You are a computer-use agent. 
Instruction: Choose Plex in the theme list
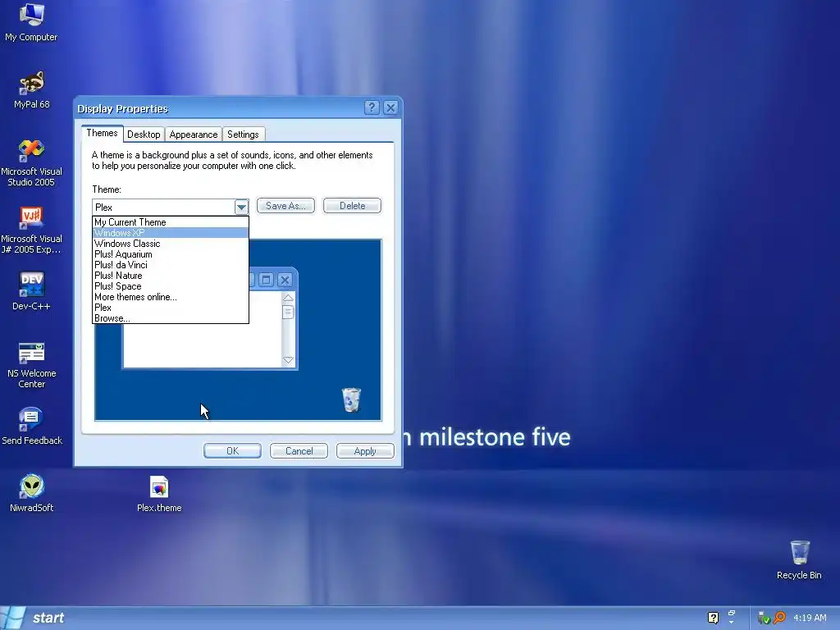point(171,308)
